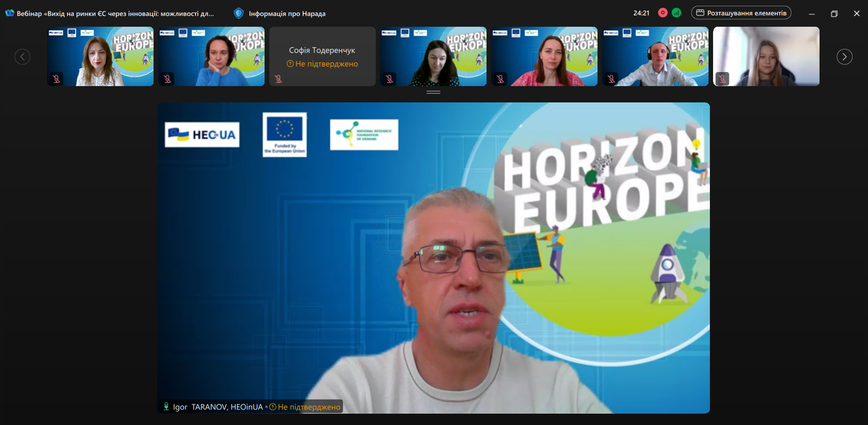Click muted mic icon on red dress woman tile
Viewport: 868px width, 425px height.
pos(500,79)
